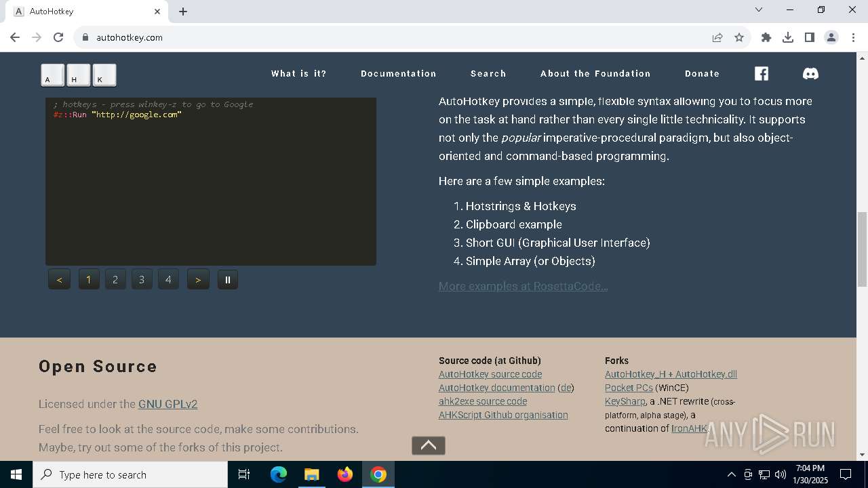868x488 pixels.
Task: Click the 'Open Source' heading
Action: tap(98, 366)
